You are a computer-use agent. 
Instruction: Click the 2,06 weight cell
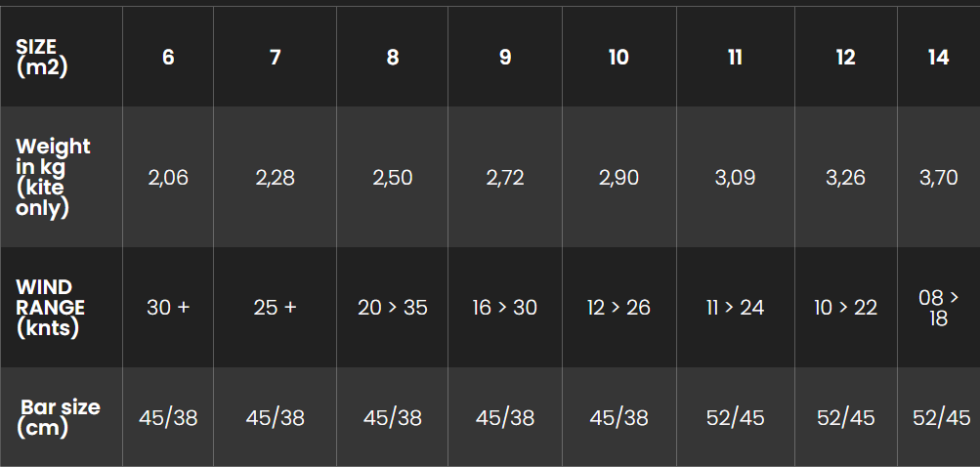[x=168, y=178]
